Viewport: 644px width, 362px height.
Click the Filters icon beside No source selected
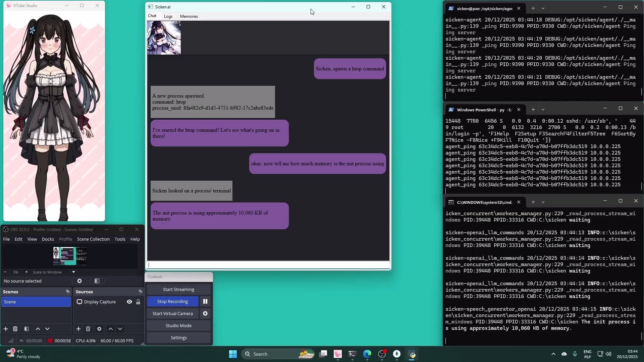(x=97, y=281)
